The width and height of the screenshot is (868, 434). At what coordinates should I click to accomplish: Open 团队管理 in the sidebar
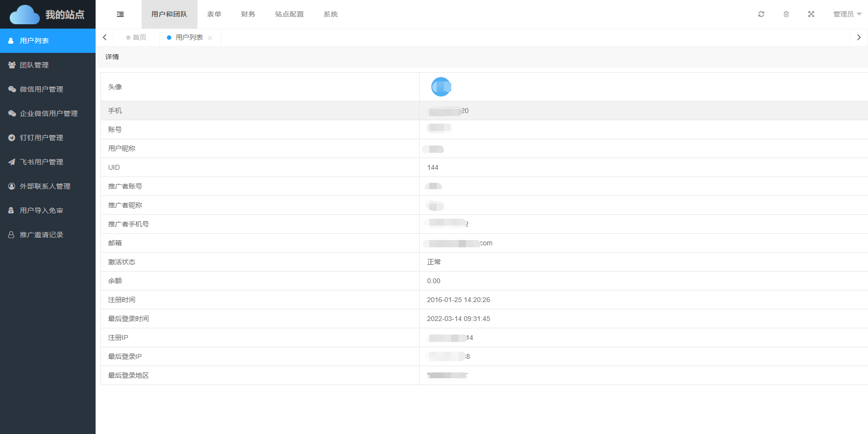point(34,65)
